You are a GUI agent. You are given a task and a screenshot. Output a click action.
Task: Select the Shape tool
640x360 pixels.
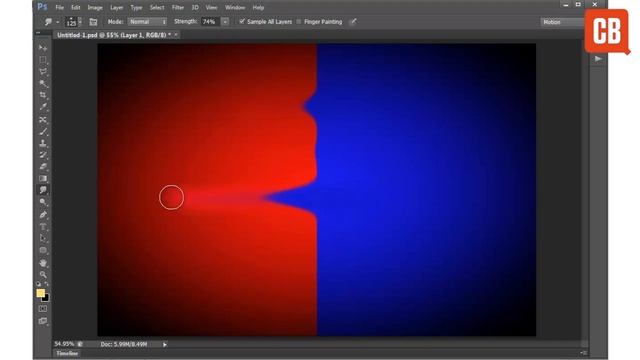pos(43,250)
